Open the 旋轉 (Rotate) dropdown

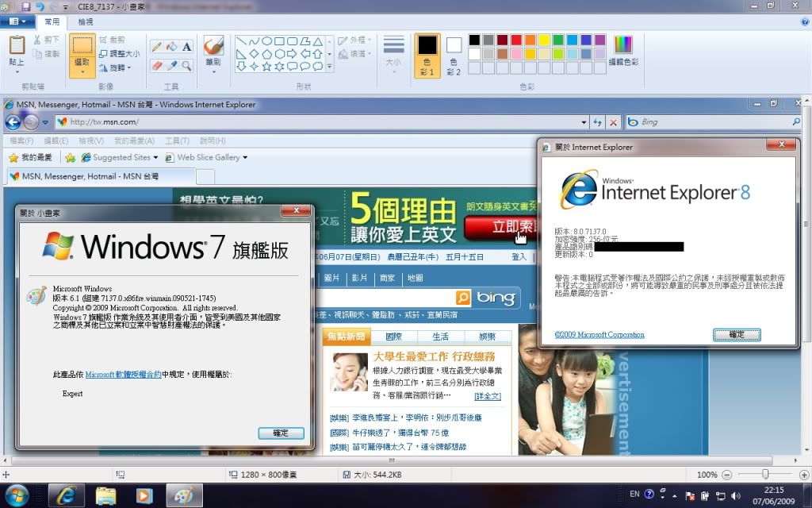pos(116,67)
